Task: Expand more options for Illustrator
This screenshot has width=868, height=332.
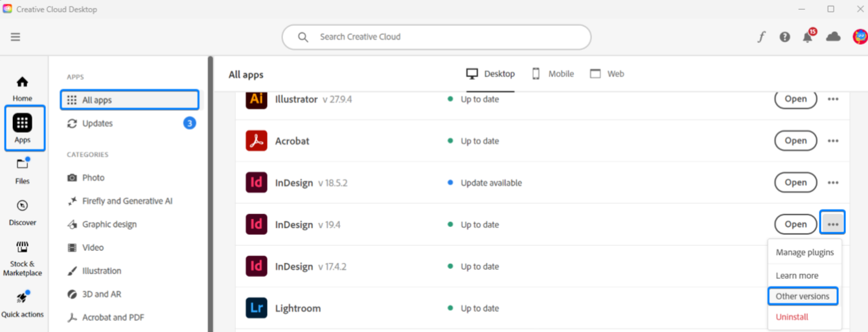Action: (x=833, y=99)
